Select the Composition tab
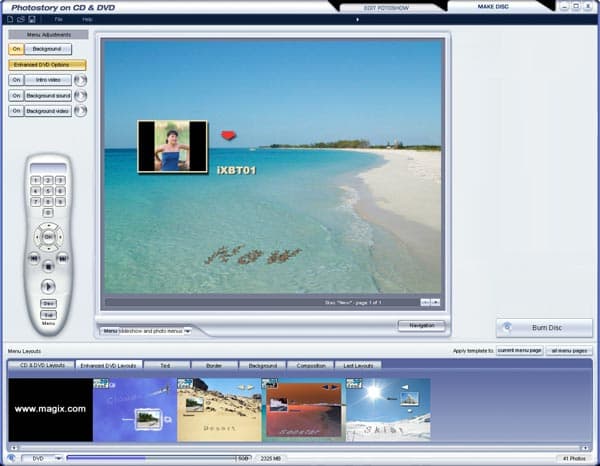Image resolution: width=600 pixels, height=466 pixels. [311, 365]
